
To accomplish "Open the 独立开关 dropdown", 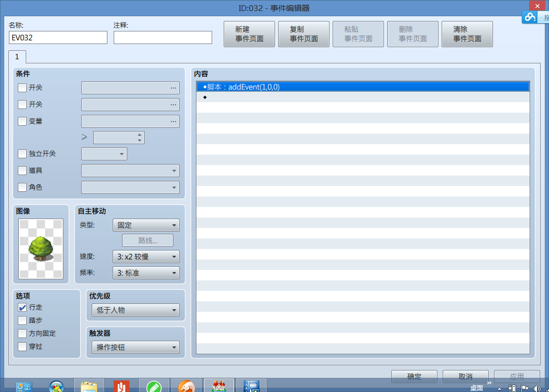I will tap(104, 154).
